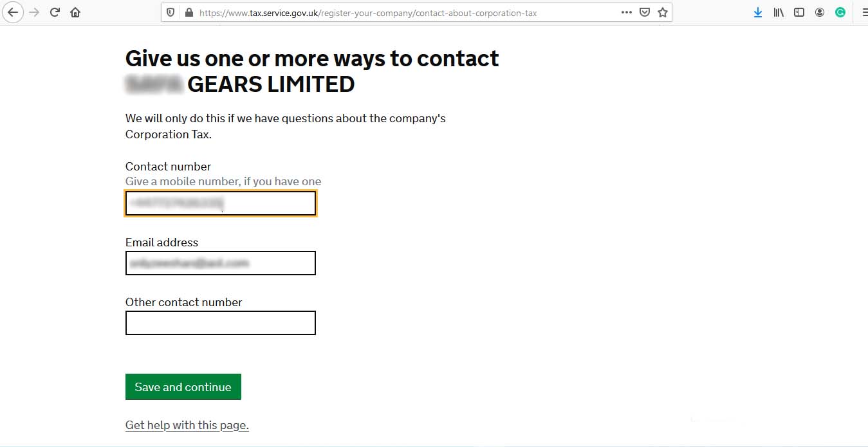Go to the browser home page
Screen dimensions: 868x447
pyautogui.click(x=75, y=12)
